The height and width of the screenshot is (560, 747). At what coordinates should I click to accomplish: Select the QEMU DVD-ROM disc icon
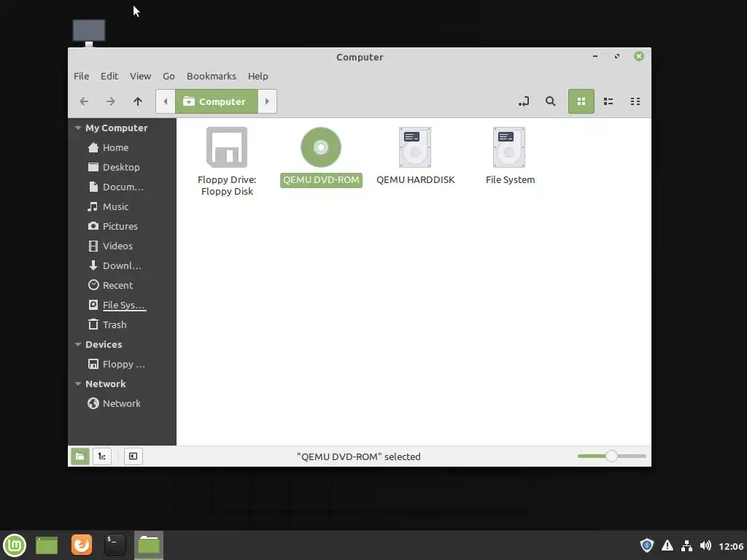point(321,147)
